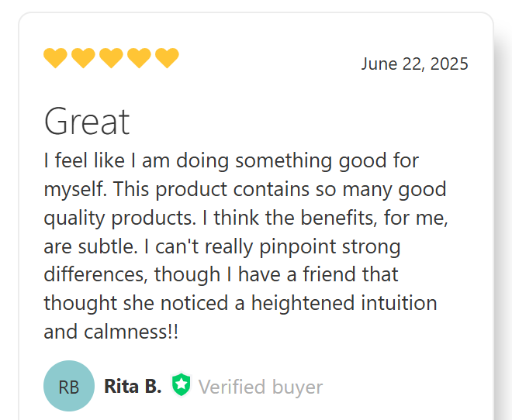Viewport: 512px width, 420px height.
Task: Click the review date June 22, 2025
Action: (415, 64)
